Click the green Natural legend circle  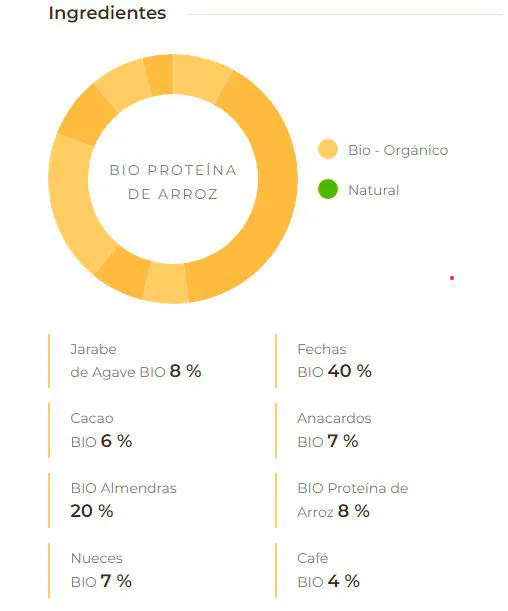[x=328, y=189]
